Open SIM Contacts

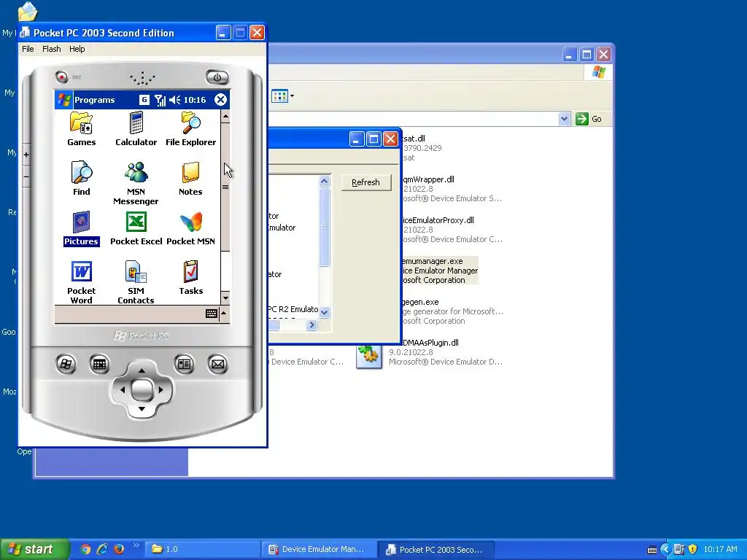(x=136, y=282)
